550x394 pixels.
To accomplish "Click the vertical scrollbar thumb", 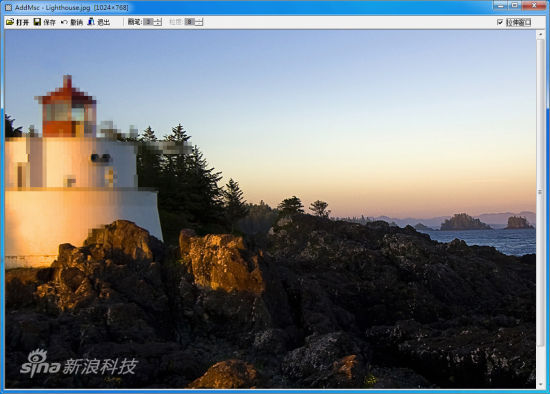I will coord(540,192).
